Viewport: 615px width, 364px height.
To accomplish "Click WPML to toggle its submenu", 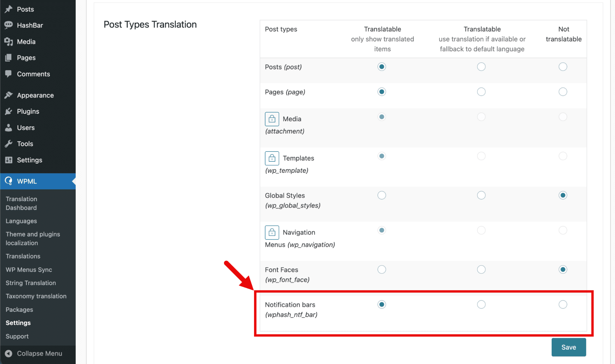I will pos(27,181).
